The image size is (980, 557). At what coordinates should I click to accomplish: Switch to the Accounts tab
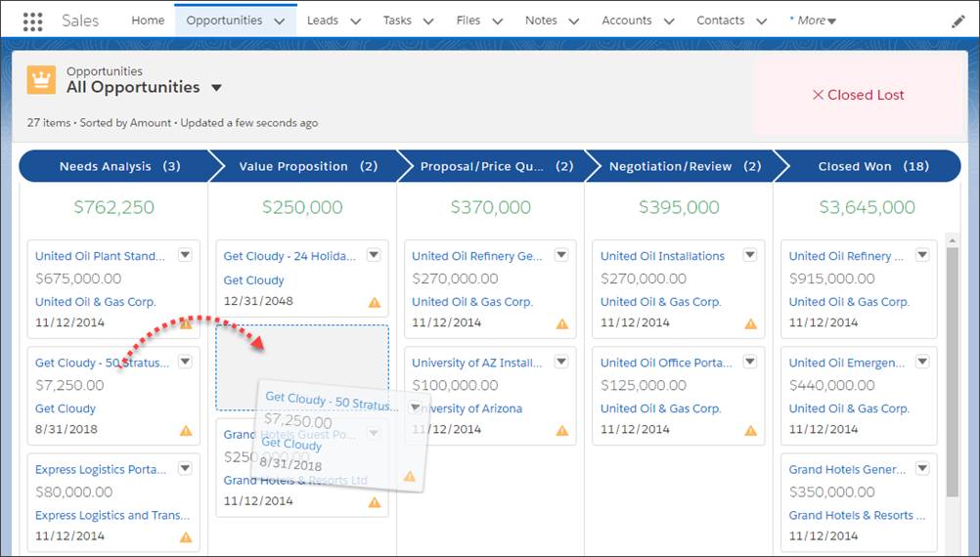tap(627, 21)
